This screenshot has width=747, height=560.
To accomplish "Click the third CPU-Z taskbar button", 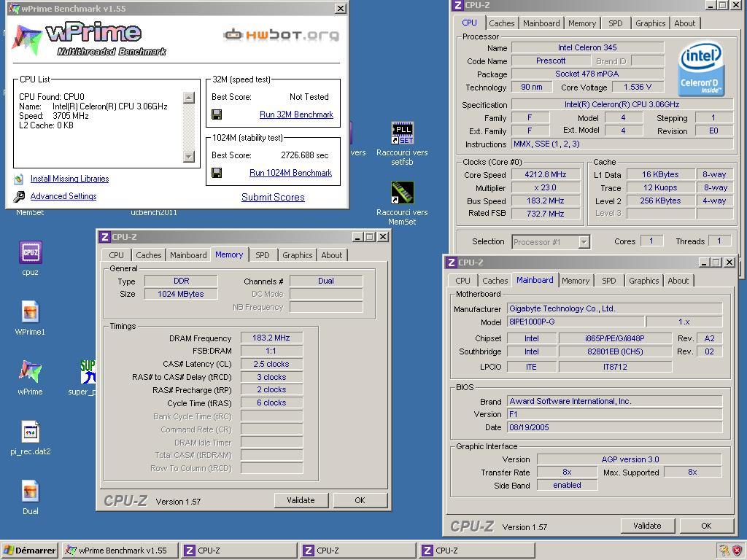I will click(x=477, y=551).
